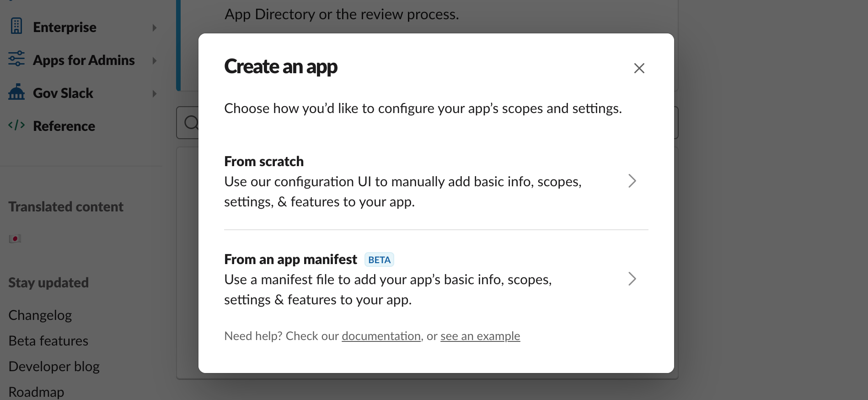Open the Developer blog link
This screenshot has width=868, height=400.
[x=54, y=367]
